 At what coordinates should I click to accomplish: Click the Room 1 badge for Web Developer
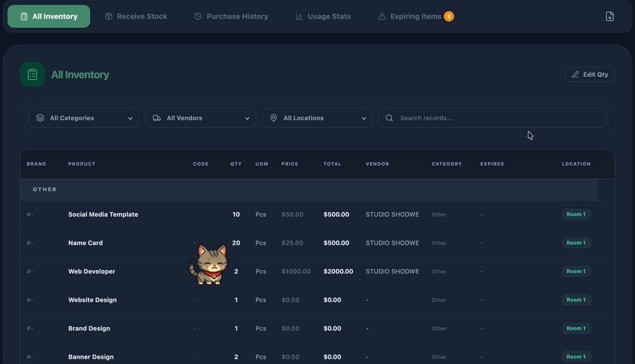pos(576,271)
